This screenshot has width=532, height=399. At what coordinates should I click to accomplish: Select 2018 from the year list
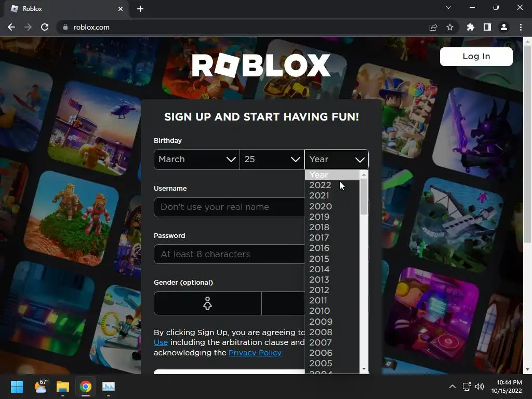(x=332, y=228)
